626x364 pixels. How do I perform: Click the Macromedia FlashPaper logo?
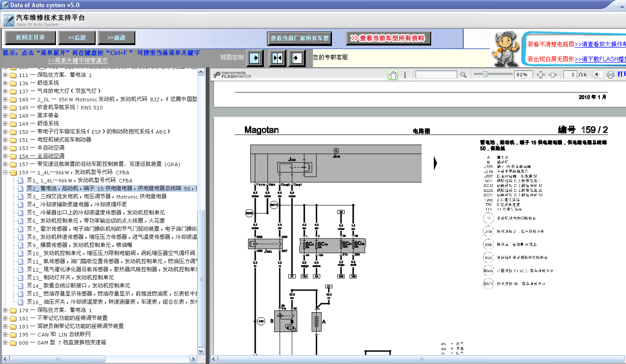pos(232,75)
